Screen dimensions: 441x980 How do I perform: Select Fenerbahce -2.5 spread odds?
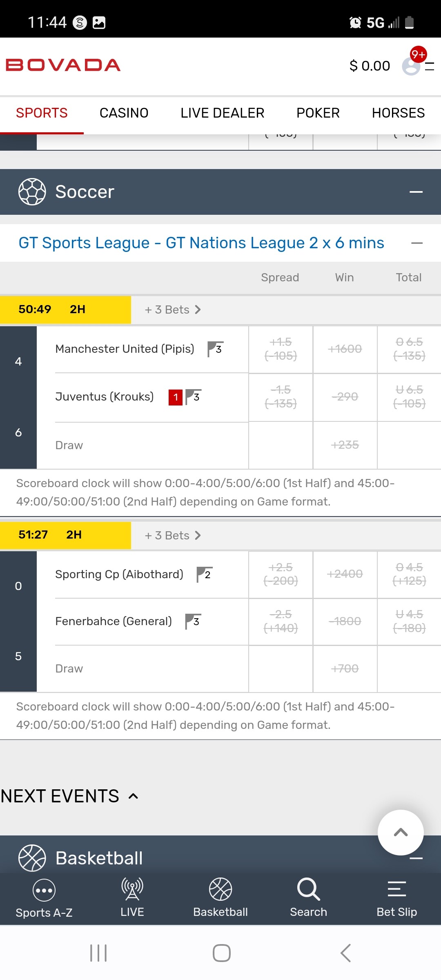point(281,621)
